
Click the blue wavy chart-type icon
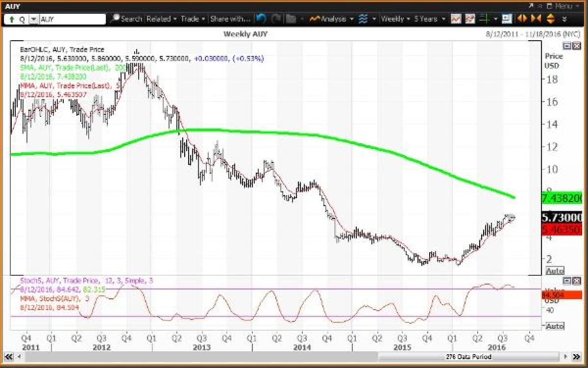(363, 19)
